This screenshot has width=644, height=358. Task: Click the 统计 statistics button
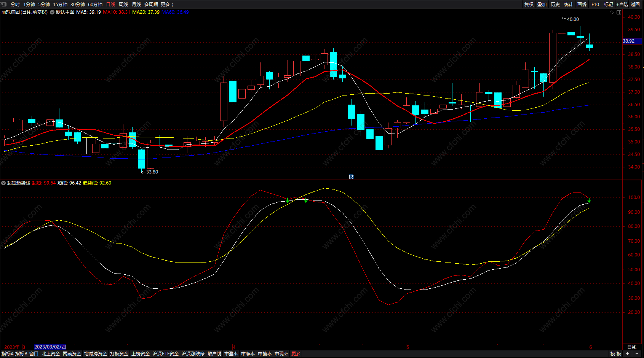pos(569,5)
